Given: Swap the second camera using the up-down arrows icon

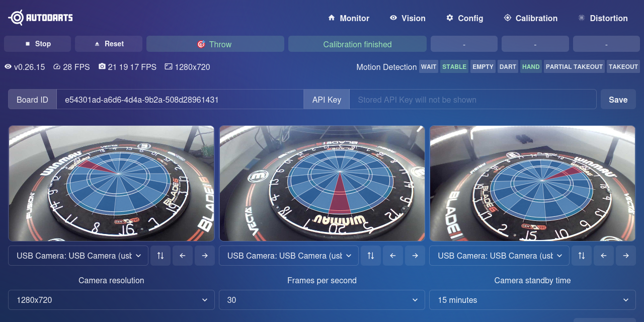Looking at the screenshot, I should (371, 256).
